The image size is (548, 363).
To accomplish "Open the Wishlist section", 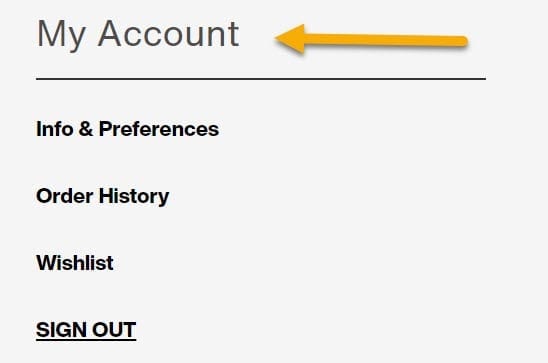I will [75, 263].
